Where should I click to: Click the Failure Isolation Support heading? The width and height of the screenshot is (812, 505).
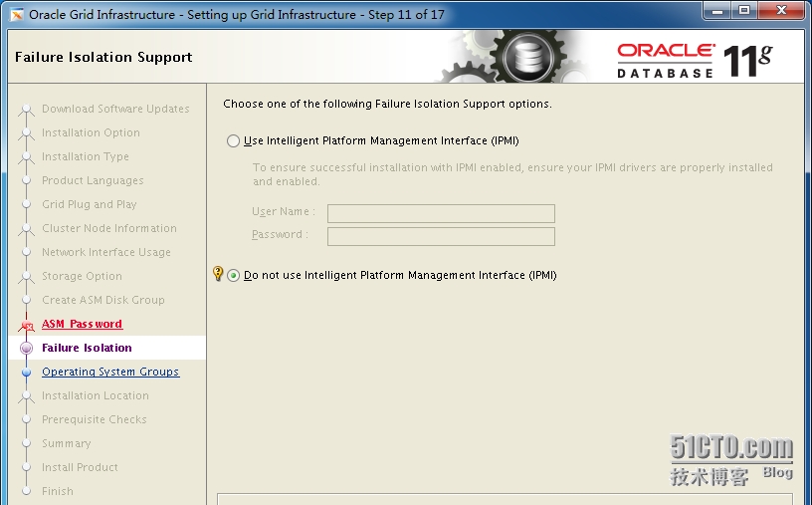point(103,57)
